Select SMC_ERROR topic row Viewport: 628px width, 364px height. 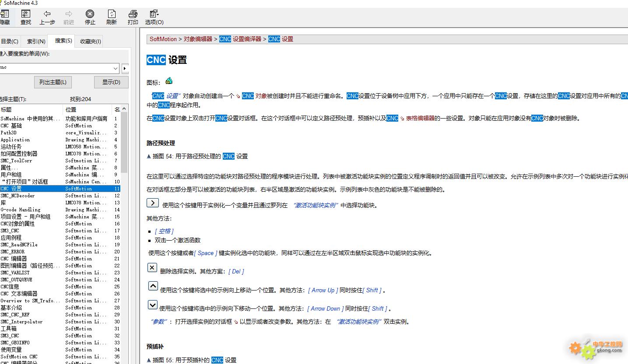tap(60, 252)
